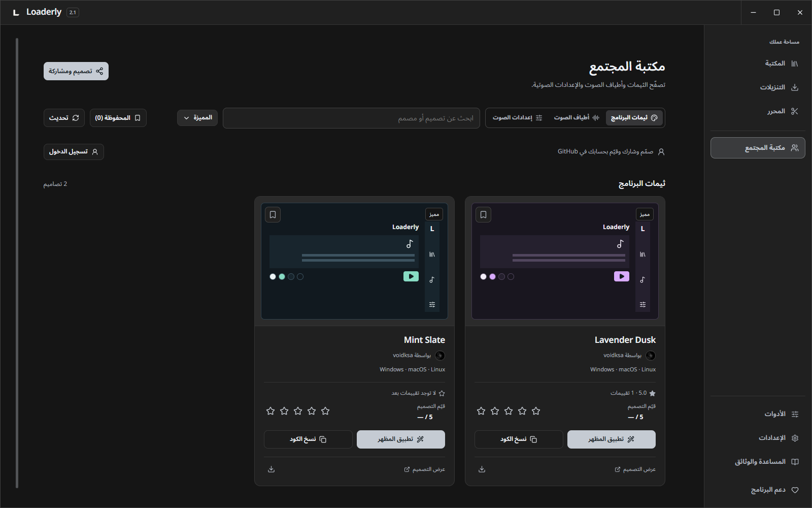Open the المميزة sort dropdown
The image size is (812, 508).
click(197, 118)
